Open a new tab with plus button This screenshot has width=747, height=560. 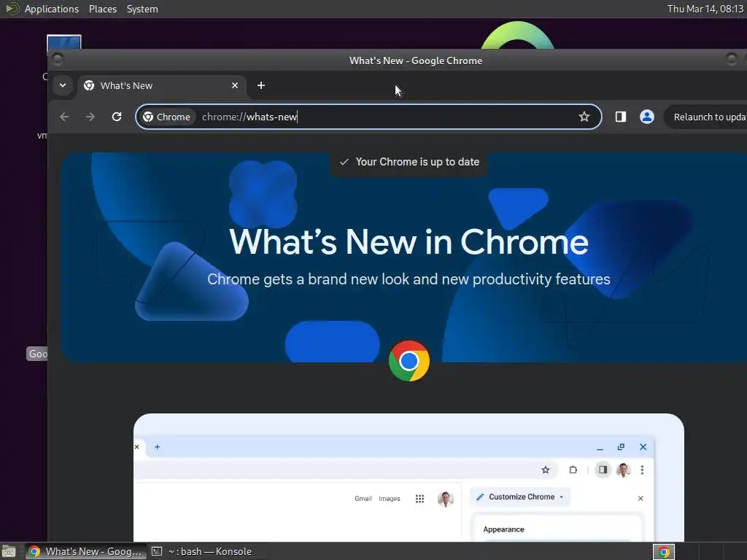[x=261, y=85]
